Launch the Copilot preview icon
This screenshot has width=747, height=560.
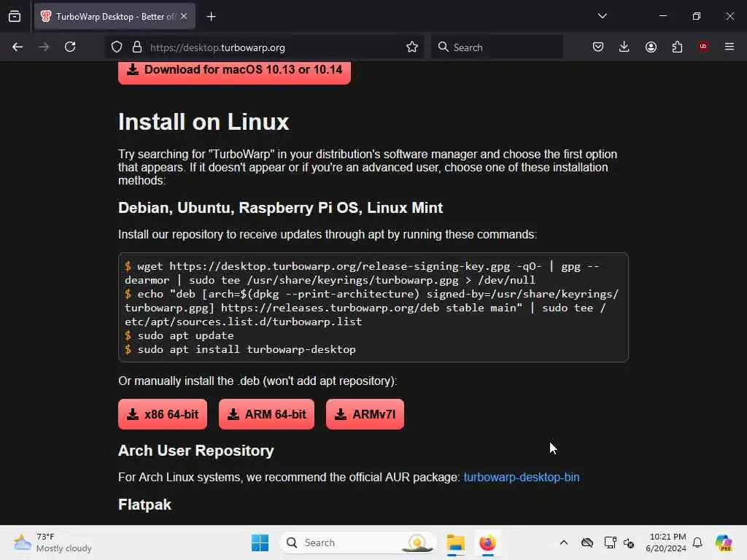724,542
